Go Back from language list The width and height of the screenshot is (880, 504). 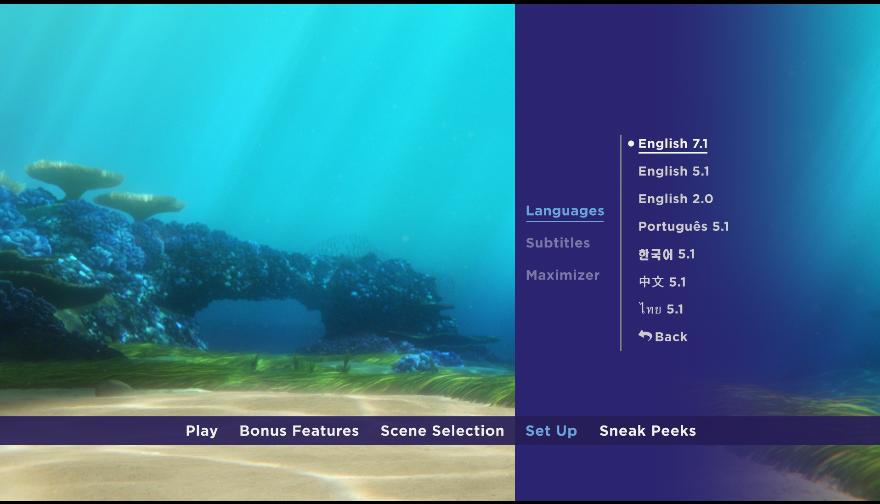pos(663,337)
